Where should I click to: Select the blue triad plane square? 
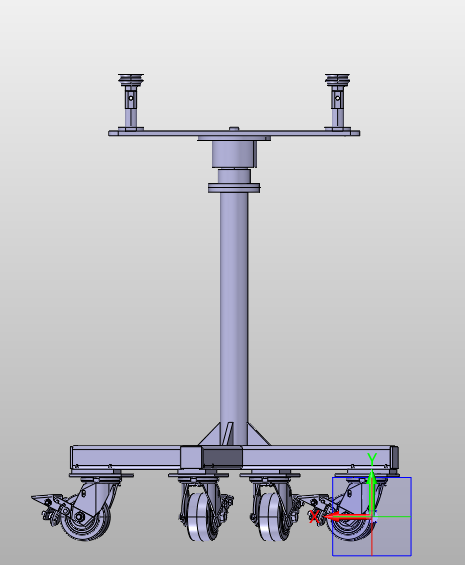[372, 516]
